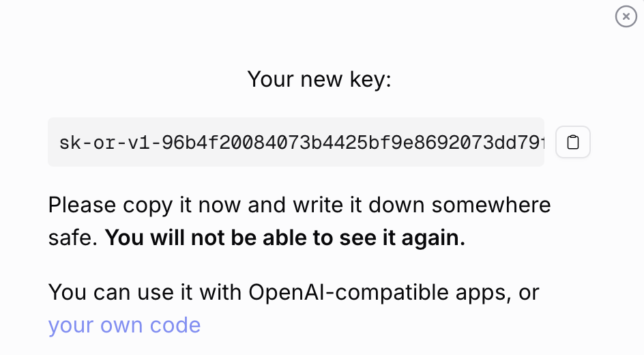Click inside the API key text field
This screenshot has width=644, height=355.
(296, 142)
